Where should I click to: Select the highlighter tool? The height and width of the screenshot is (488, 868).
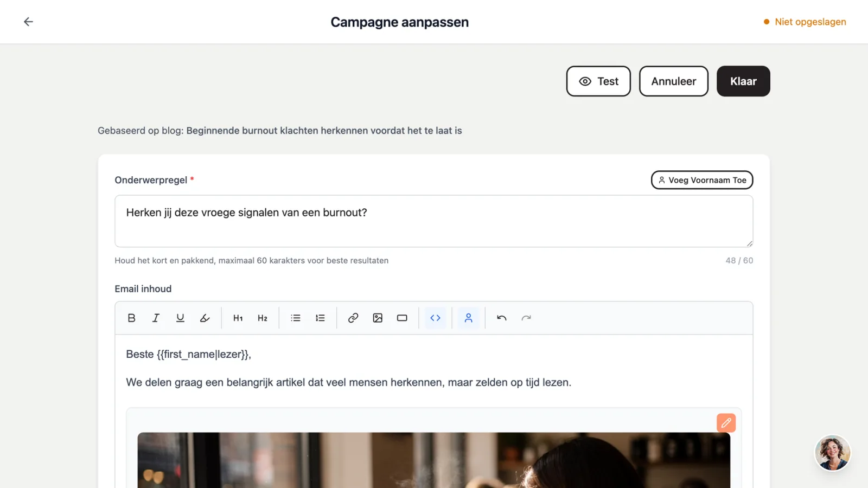coord(205,318)
